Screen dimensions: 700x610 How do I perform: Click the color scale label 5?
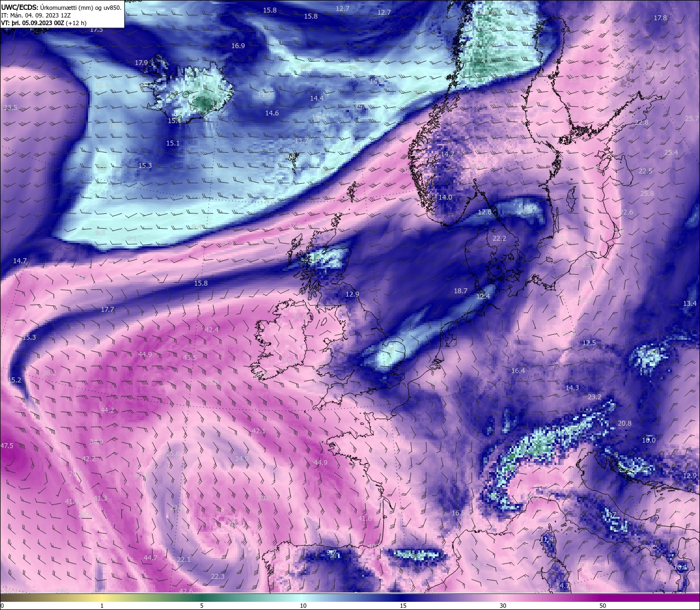202,606
